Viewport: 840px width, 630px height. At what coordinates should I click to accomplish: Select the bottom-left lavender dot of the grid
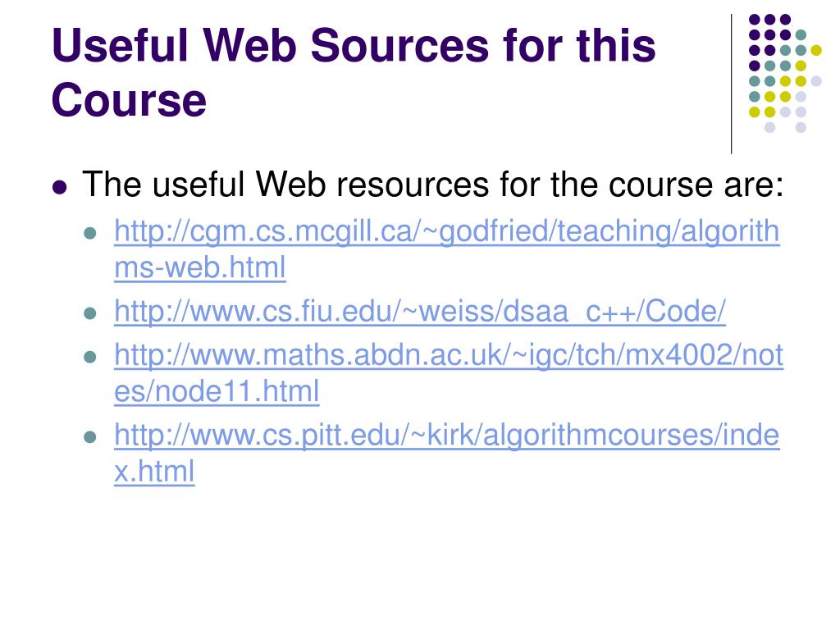click(x=769, y=127)
